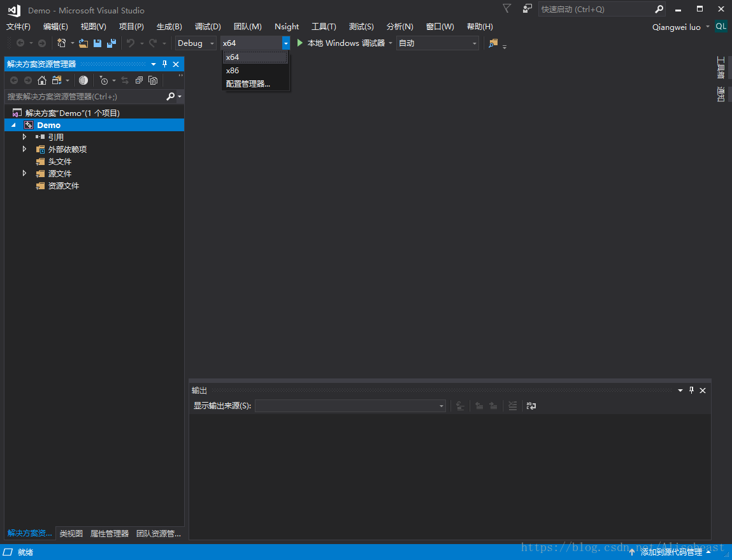Click the Undo arrow icon in the toolbar
The height and width of the screenshot is (560, 732).
[x=131, y=43]
